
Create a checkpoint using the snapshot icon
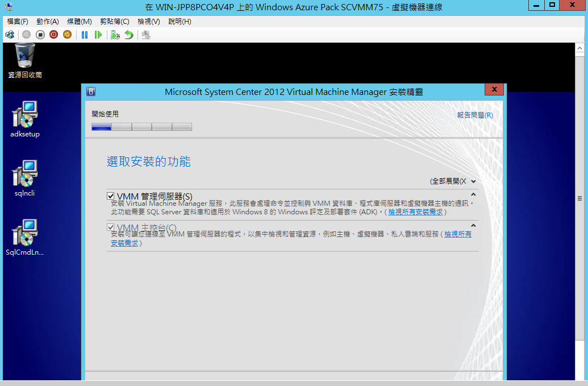(115, 35)
